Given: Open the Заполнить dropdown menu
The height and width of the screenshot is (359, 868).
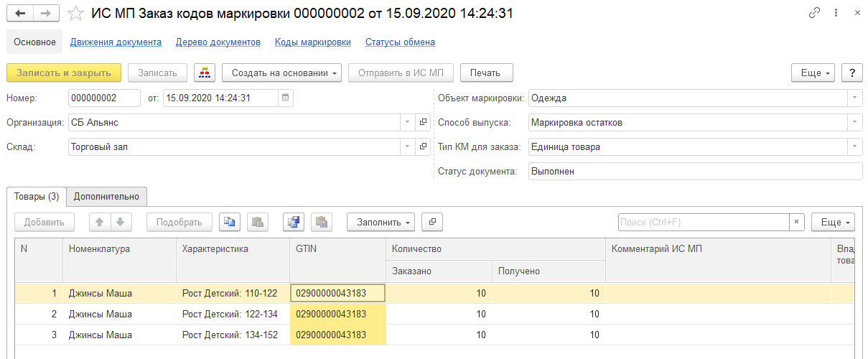Looking at the screenshot, I should click(x=380, y=222).
